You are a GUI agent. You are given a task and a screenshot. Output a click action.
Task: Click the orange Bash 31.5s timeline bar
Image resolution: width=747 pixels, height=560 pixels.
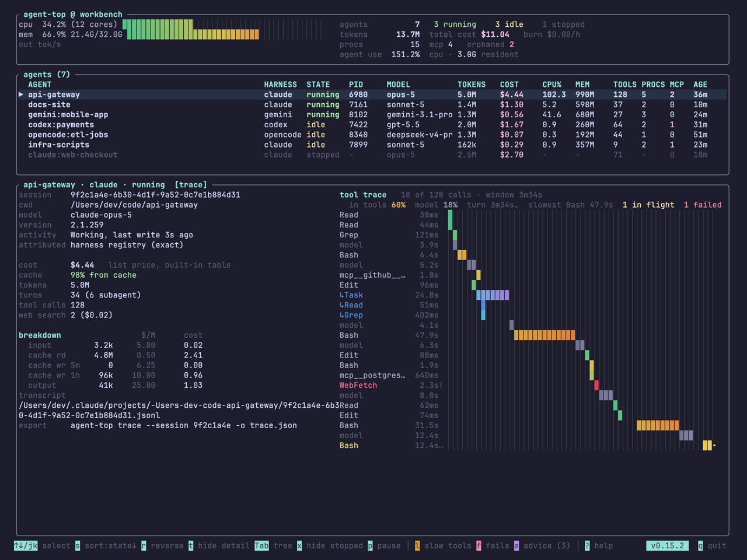(658, 426)
